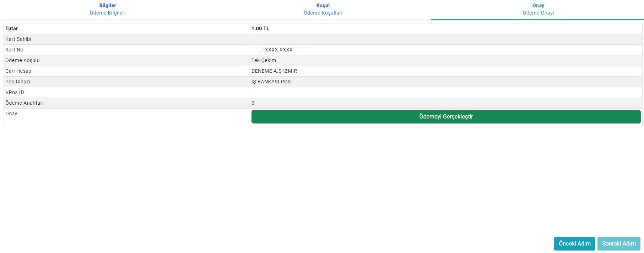Select the Onay Ödeme Onayı tab

538,9
